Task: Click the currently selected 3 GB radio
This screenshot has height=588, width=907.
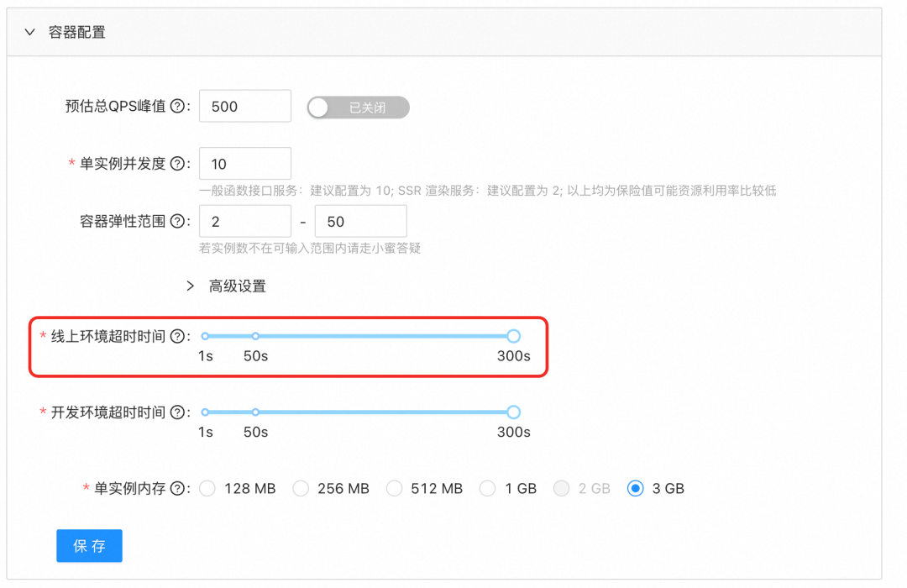Action: pos(636,488)
